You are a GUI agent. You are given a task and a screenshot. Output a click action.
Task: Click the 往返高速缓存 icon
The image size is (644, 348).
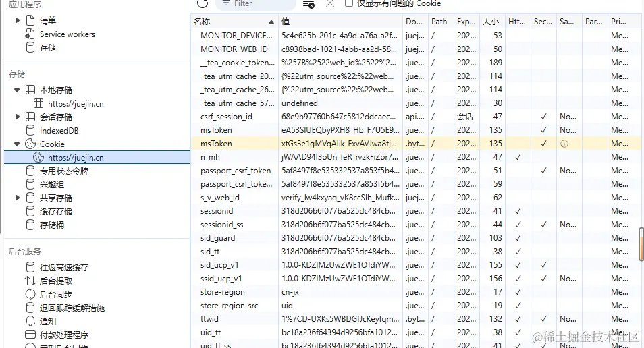tap(30, 268)
